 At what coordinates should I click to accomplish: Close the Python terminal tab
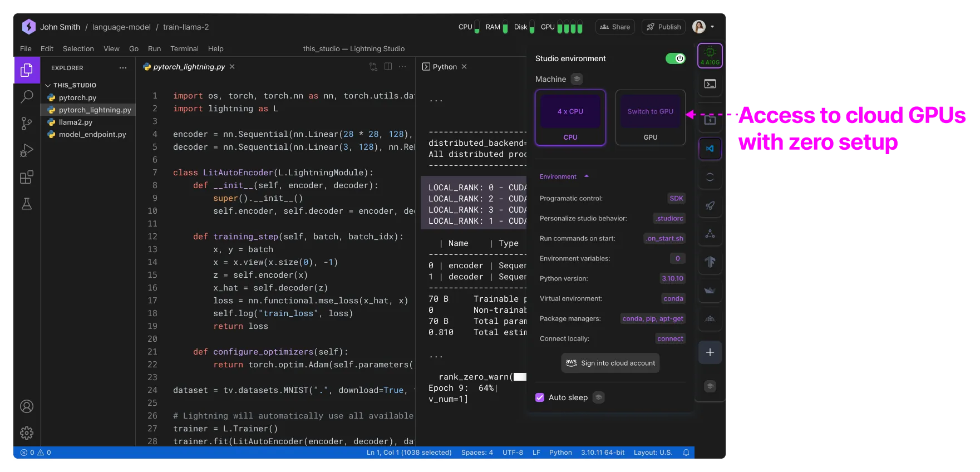(464, 67)
